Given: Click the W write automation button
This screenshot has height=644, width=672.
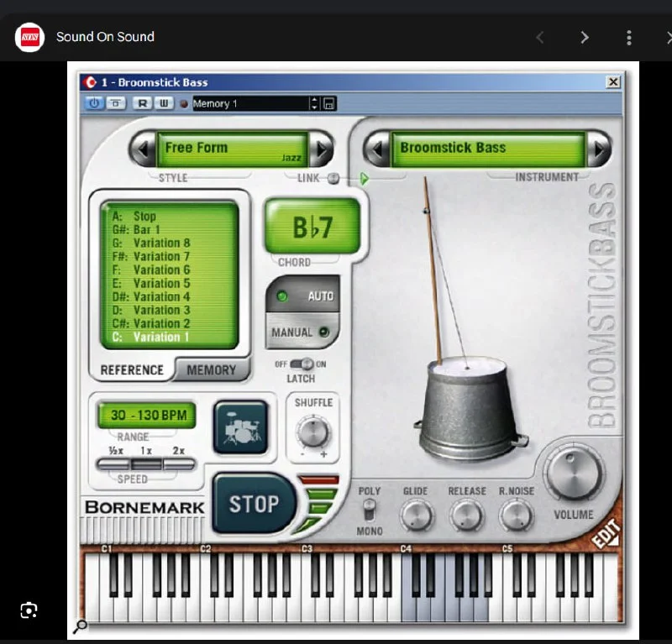Looking at the screenshot, I should click(163, 103).
